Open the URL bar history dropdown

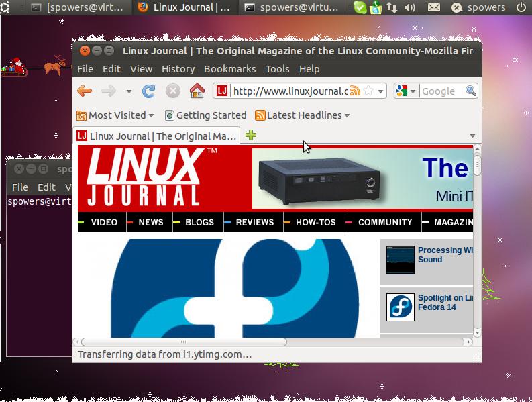click(380, 91)
